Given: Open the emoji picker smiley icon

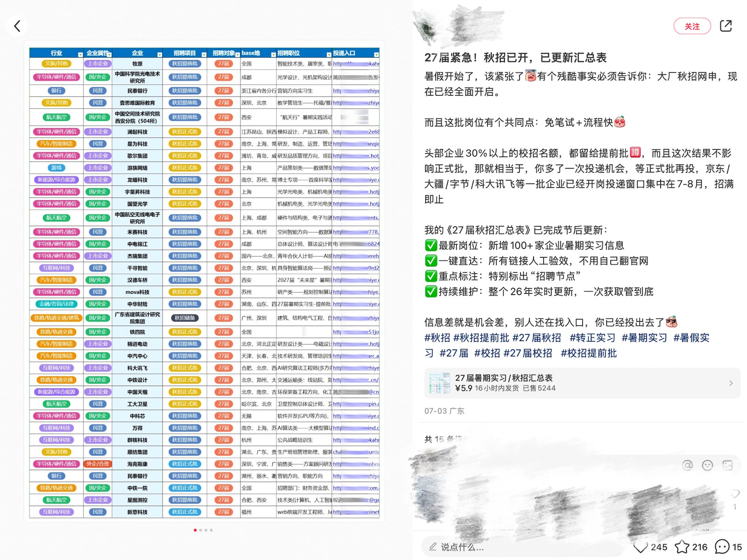Looking at the screenshot, I should [707, 465].
